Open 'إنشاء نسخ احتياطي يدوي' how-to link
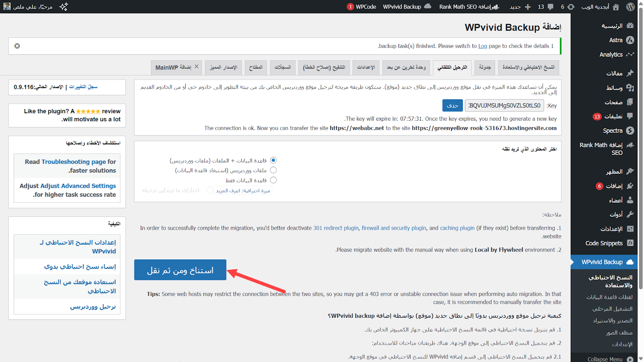 tap(80, 267)
